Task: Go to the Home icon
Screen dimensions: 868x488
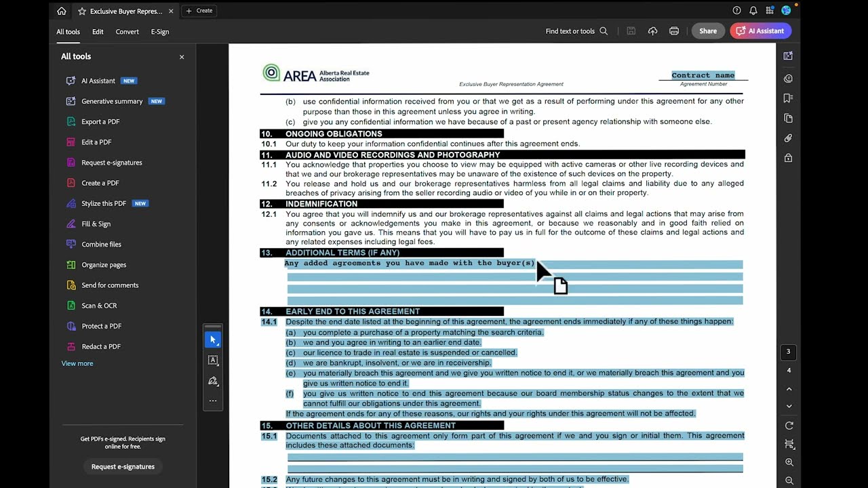Action: pyautogui.click(x=62, y=11)
